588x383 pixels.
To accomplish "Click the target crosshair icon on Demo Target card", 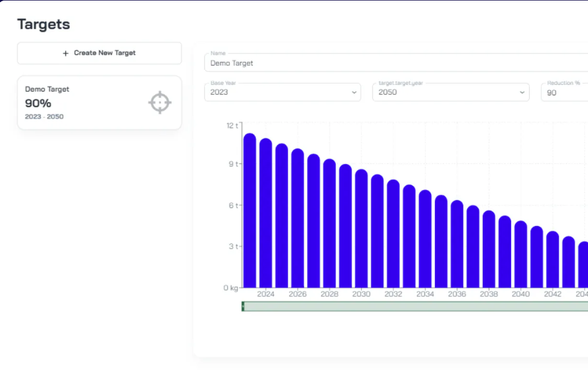I will 160,102.
